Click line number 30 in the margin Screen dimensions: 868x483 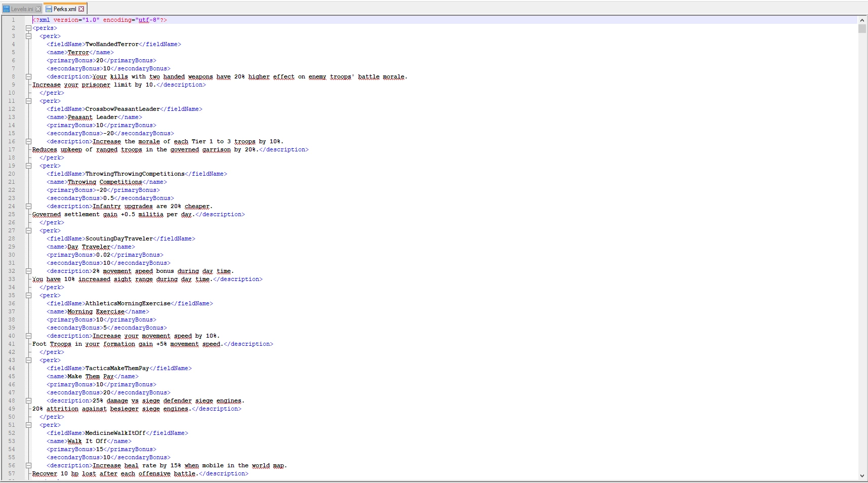(12, 255)
